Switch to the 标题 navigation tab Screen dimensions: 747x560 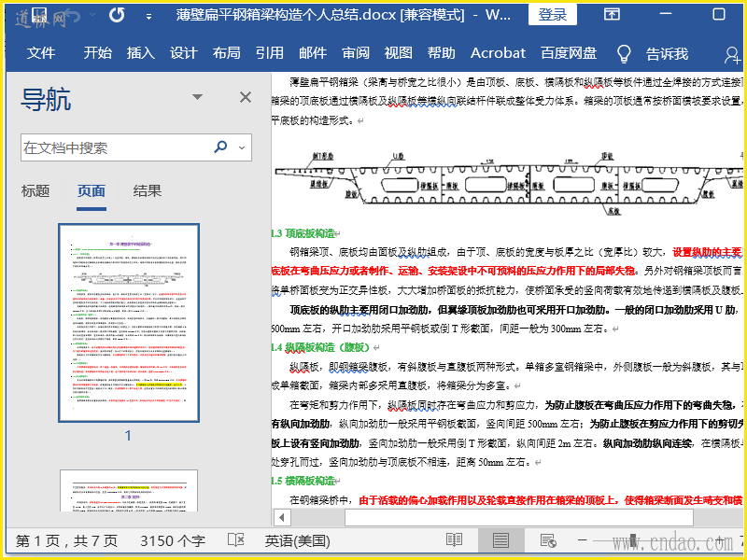point(35,191)
